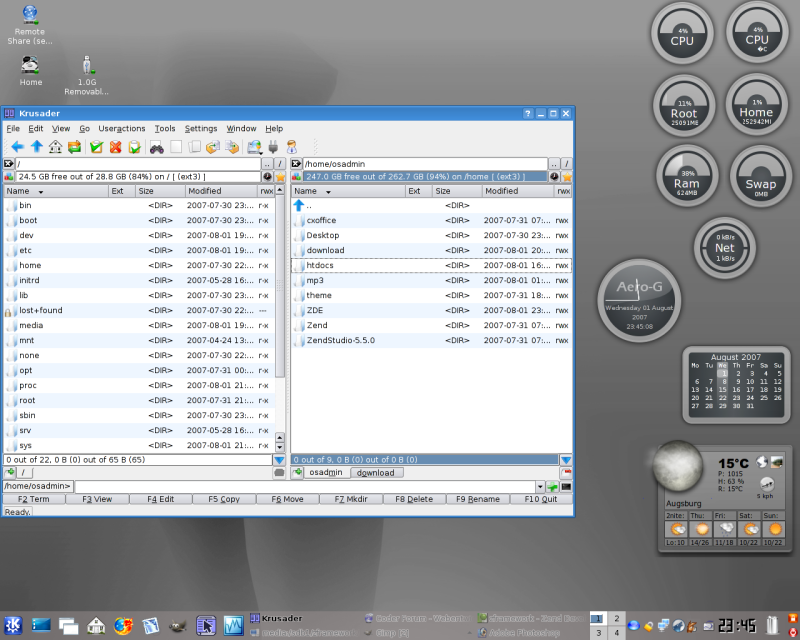The height and width of the screenshot is (640, 800).
Task: Open the Useractions menu
Action: (x=121, y=128)
